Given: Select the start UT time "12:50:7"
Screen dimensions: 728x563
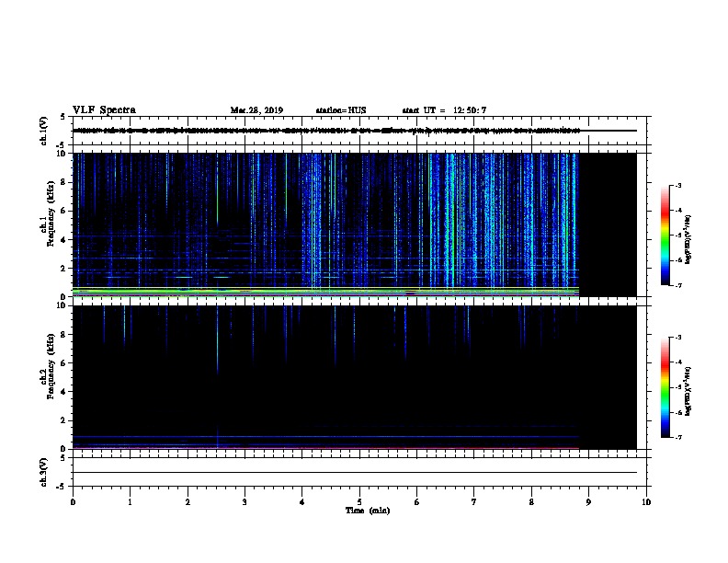Looking at the screenshot, I should click(x=470, y=110).
